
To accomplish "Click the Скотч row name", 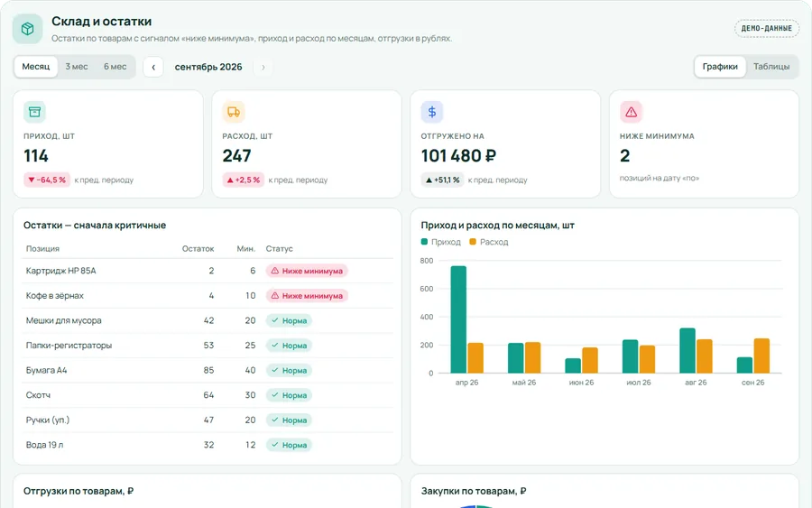I will coord(38,395).
